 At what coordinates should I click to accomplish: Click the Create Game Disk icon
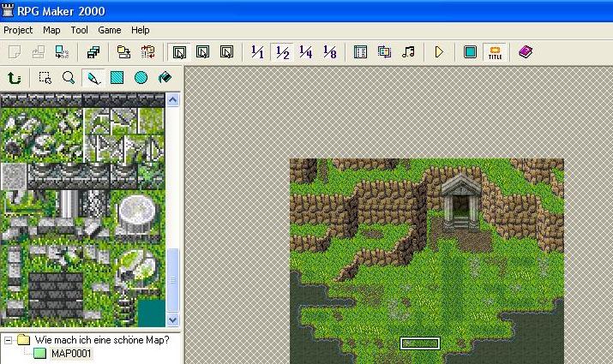click(93, 52)
